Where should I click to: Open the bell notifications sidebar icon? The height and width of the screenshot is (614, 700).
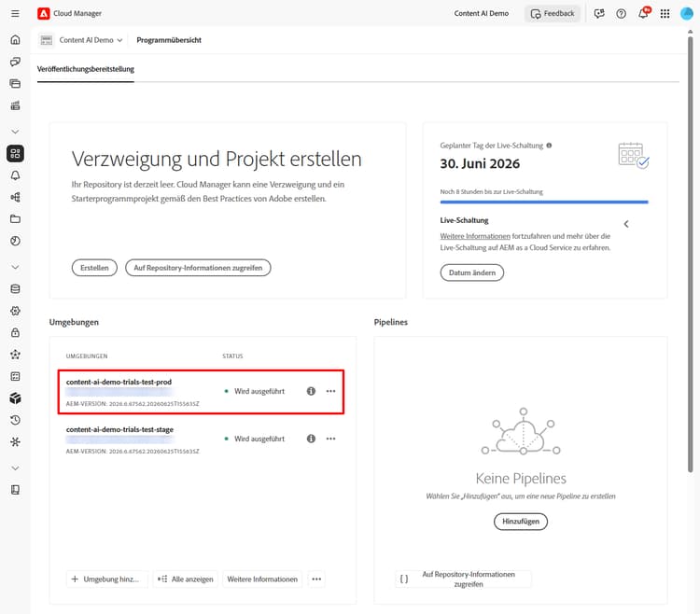pos(15,175)
